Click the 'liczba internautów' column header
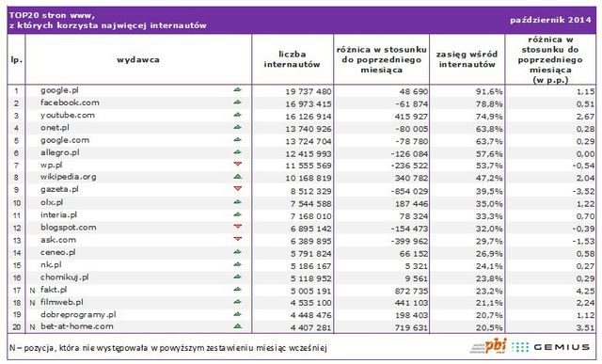Image resolution: width=602 pixels, height=364 pixels. pos(292,59)
